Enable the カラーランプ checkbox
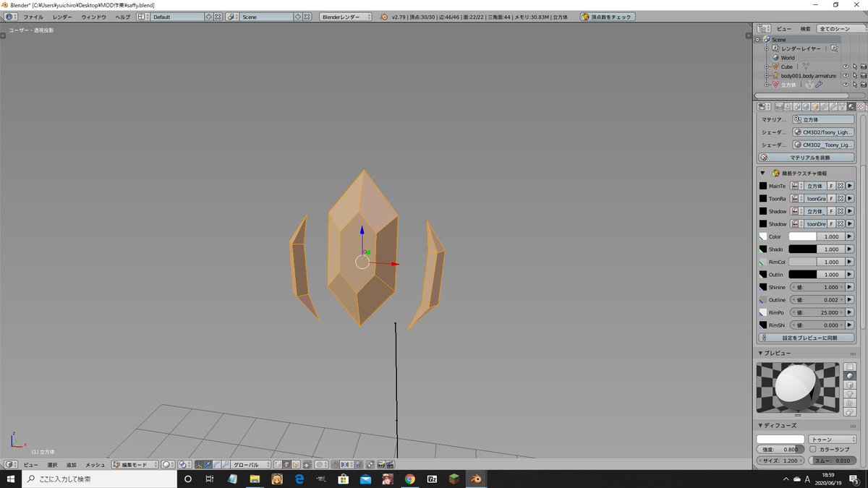Image resolution: width=868 pixels, height=488 pixels. click(x=813, y=449)
